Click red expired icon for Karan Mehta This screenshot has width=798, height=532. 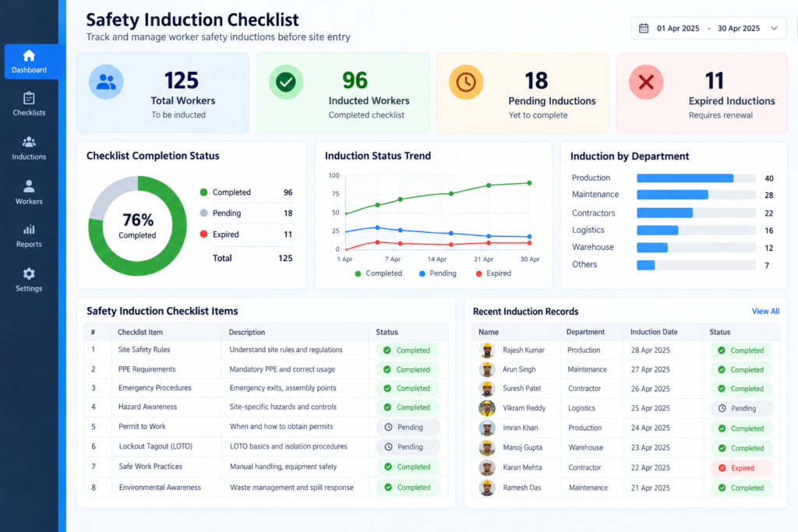pyautogui.click(x=722, y=468)
